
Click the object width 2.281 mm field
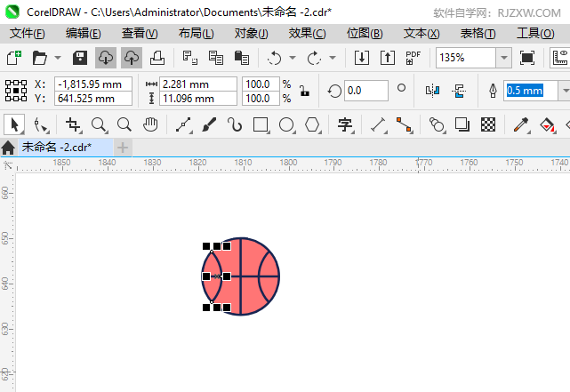coord(198,84)
